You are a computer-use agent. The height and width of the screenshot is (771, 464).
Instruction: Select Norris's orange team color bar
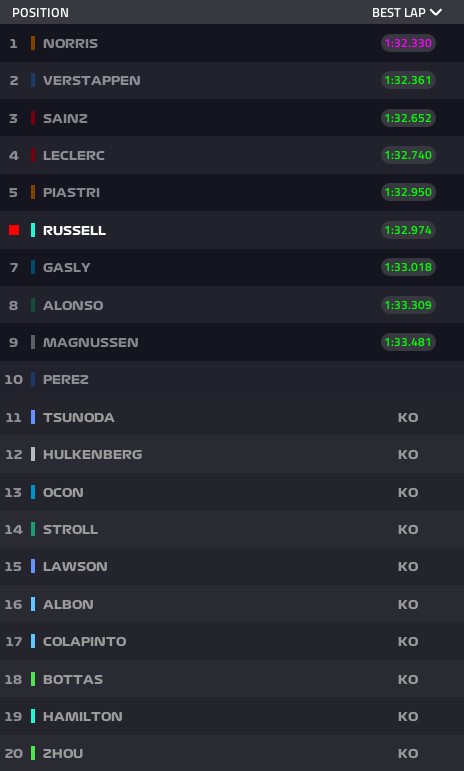point(33,43)
